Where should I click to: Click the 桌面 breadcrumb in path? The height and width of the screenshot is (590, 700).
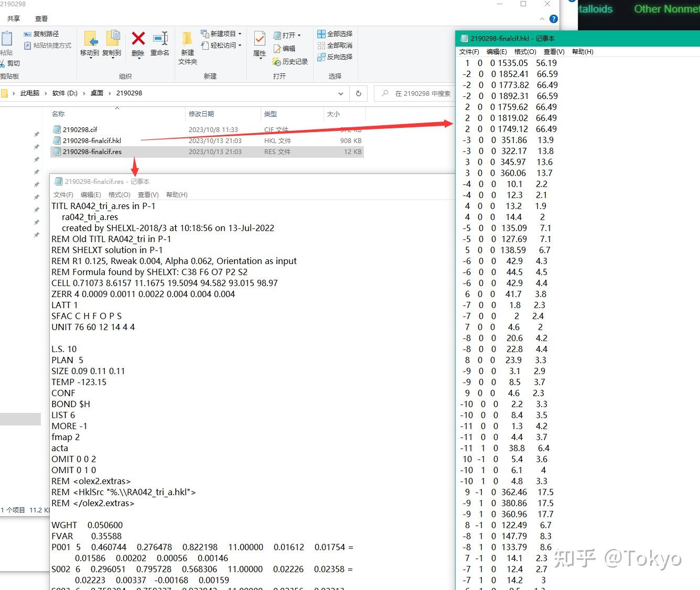pos(97,93)
